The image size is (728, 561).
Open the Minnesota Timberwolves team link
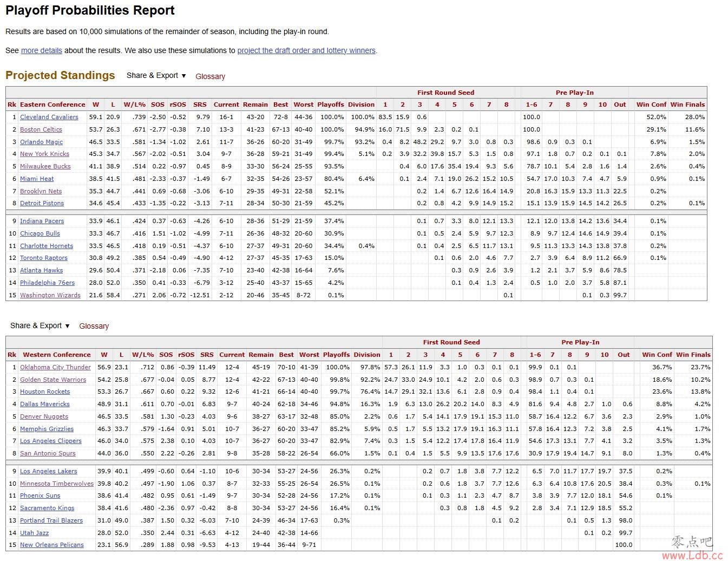tap(57, 484)
